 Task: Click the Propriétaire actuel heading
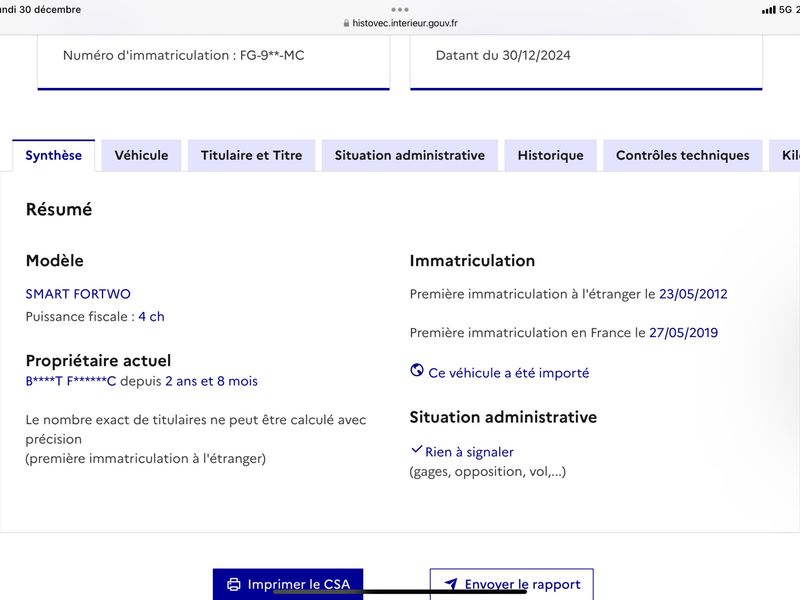coord(98,361)
